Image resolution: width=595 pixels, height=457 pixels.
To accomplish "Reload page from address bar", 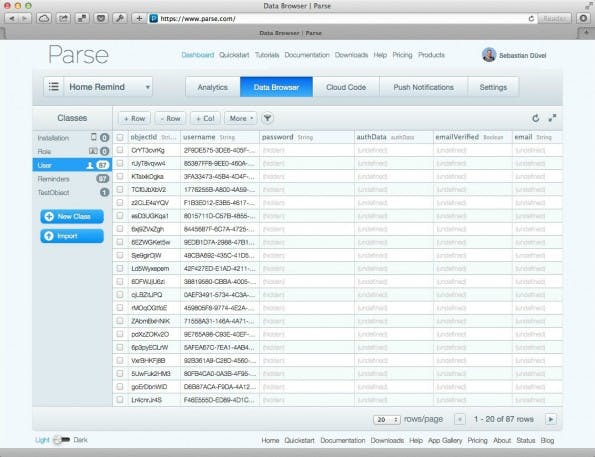I will click(531, 19).
